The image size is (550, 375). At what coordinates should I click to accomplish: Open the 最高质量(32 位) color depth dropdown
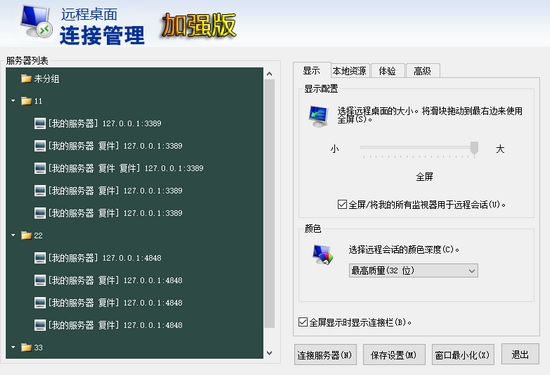[x=413, y=270]
